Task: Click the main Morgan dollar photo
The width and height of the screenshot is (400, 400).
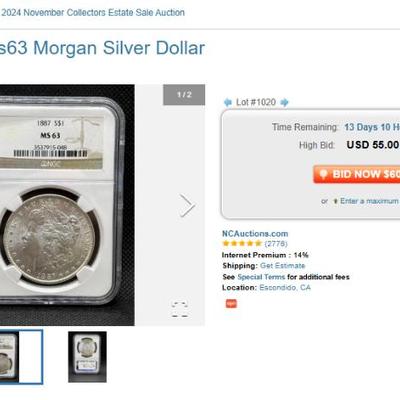Action: click(x=67, y=205)
